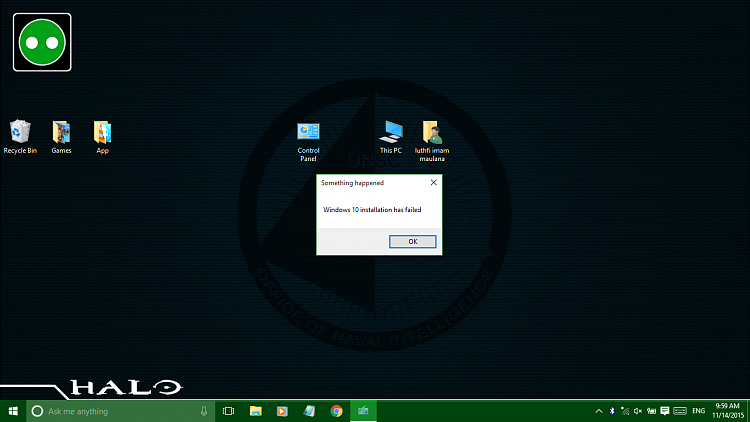This screenshot has height=422, width=750.
Task: Click the 'Windows 10 installation has failed' message
Action: (x=372, y=210)
